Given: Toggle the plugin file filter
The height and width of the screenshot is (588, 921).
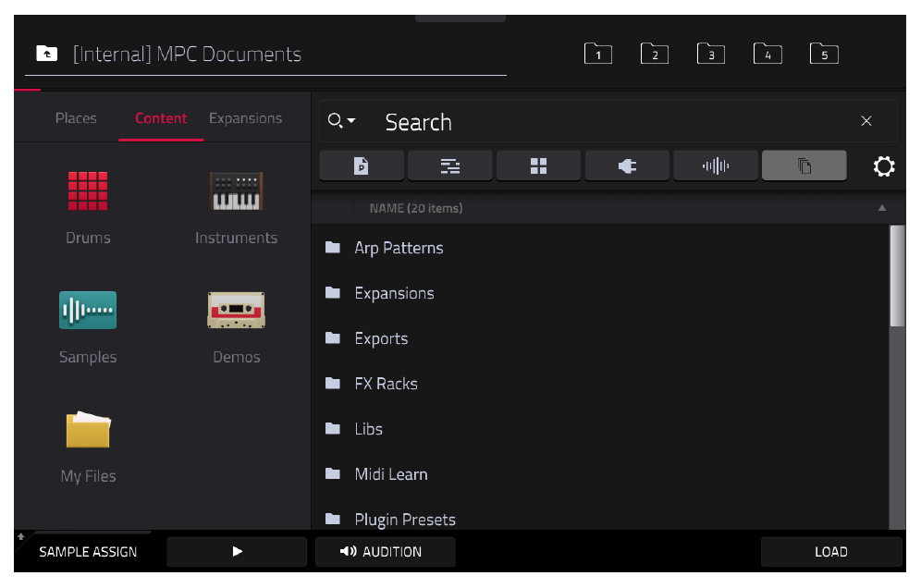Looking at the screenshot, I should (627, 165).
